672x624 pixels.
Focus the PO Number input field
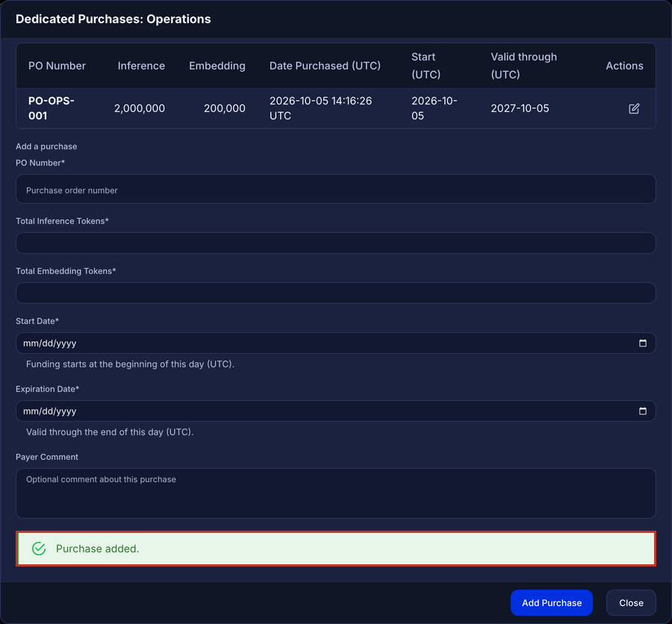335,189
